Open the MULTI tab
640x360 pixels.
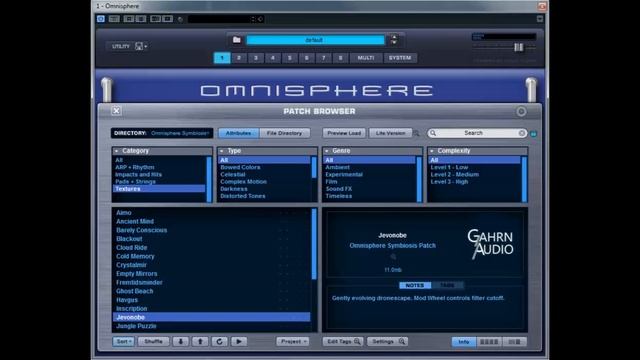tap(366, 58)
